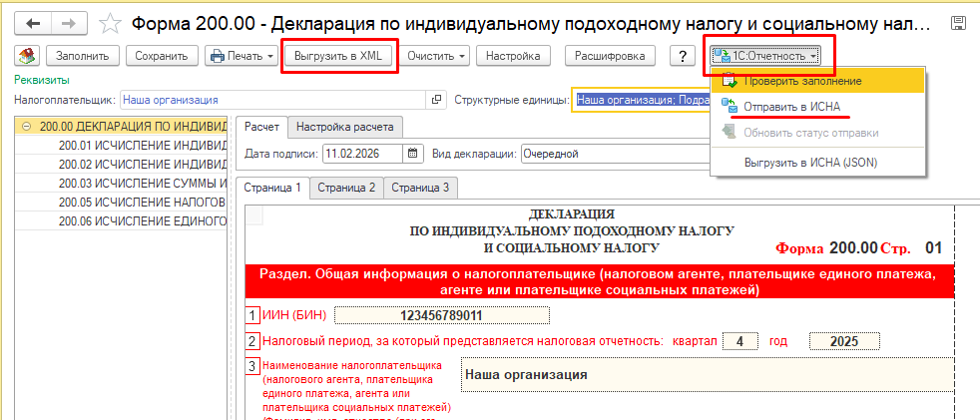Click the forward navigation arrow
Viewport: 980px width, 420px height.
point(70,21)
